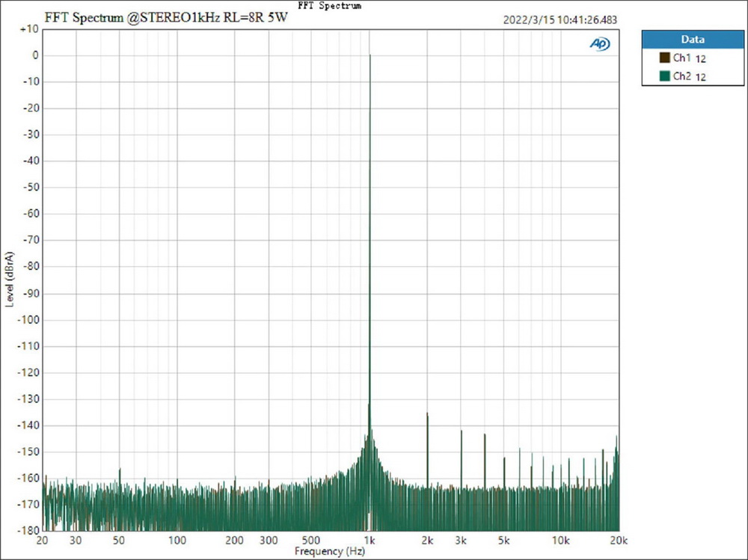
Task: Click the graph title with STEREO1kHz RL=8R 5W
Action: click(x=166, y=18)
